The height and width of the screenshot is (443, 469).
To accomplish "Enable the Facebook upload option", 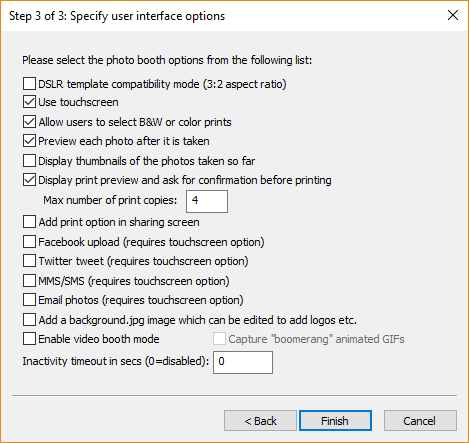I will pyautogui.click(x=29, y=242).
